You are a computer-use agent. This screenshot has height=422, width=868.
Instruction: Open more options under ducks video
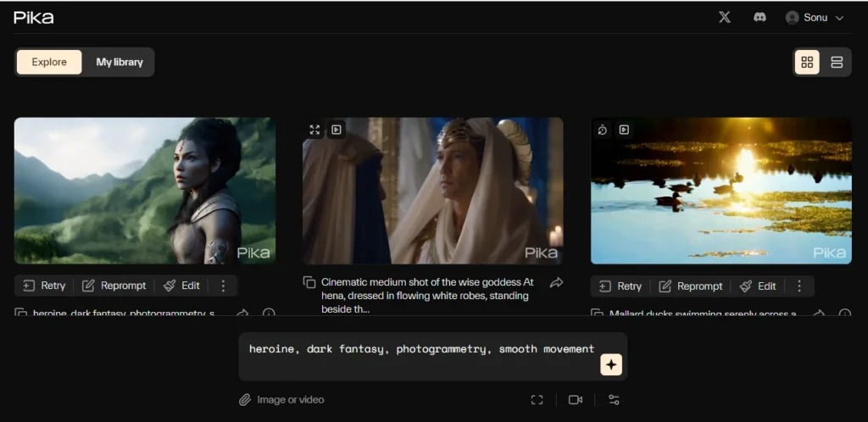[x=798, y=286]
